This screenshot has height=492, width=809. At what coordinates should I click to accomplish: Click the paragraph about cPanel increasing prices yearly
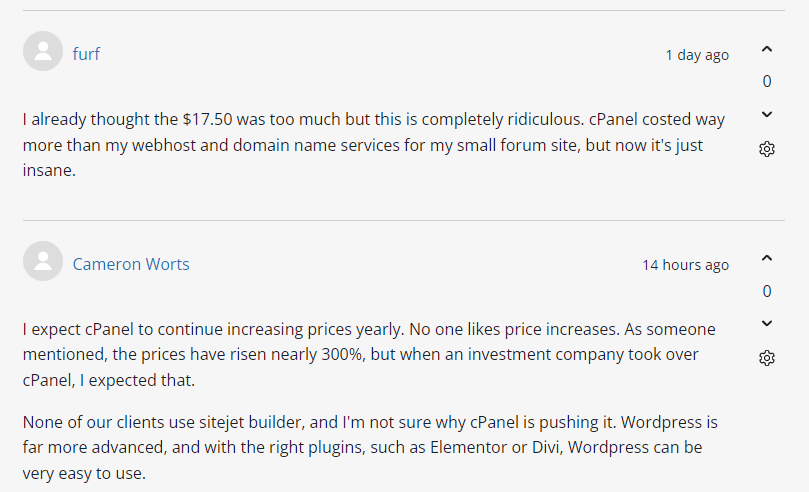pyautogui.click(x=370, y=354)
